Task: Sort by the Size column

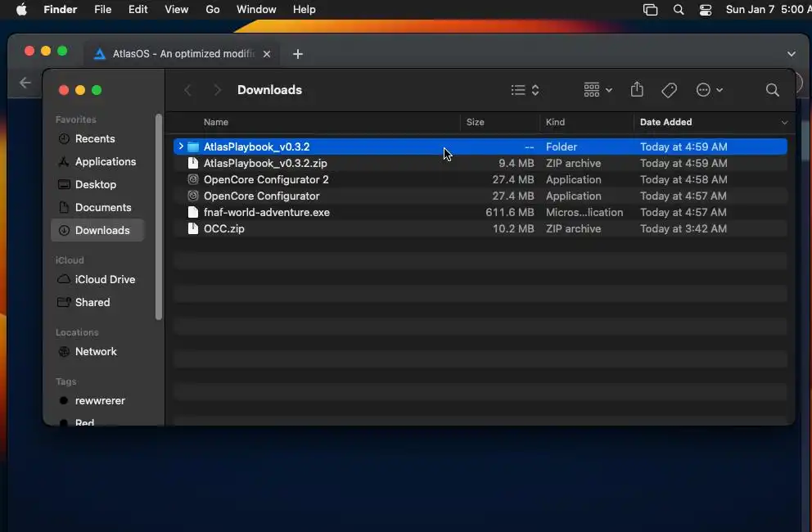Action: click(475, 122)
